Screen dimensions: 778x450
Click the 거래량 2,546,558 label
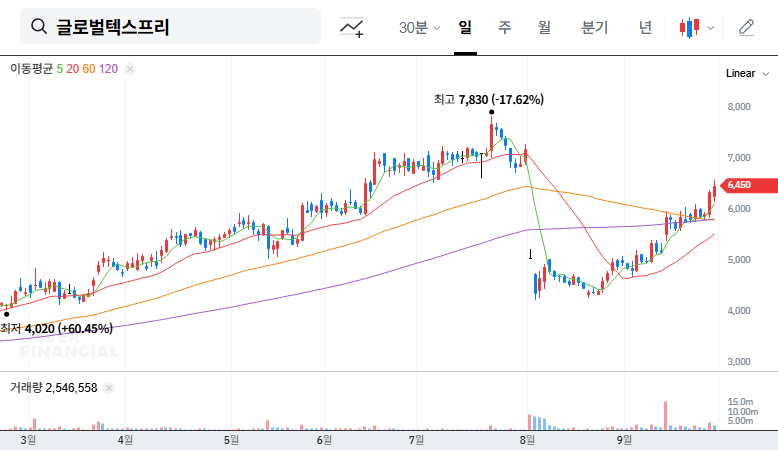54,388
